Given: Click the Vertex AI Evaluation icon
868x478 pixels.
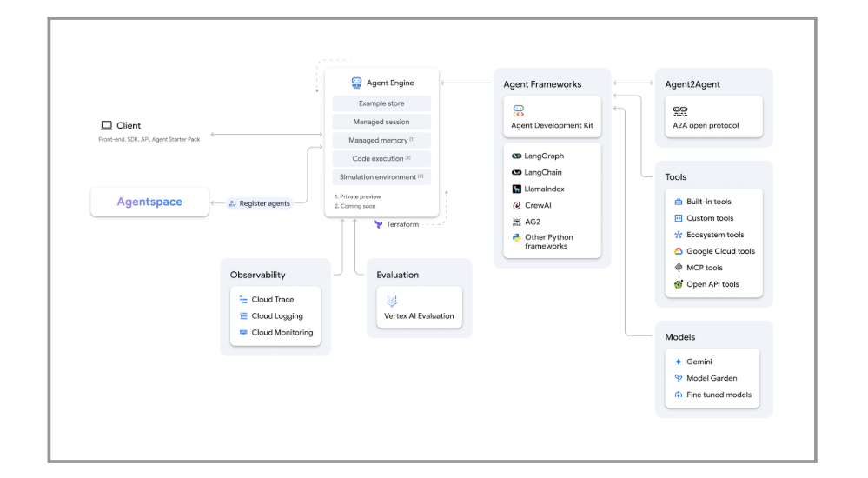Looking at the screenshot, I should point(392,301).
